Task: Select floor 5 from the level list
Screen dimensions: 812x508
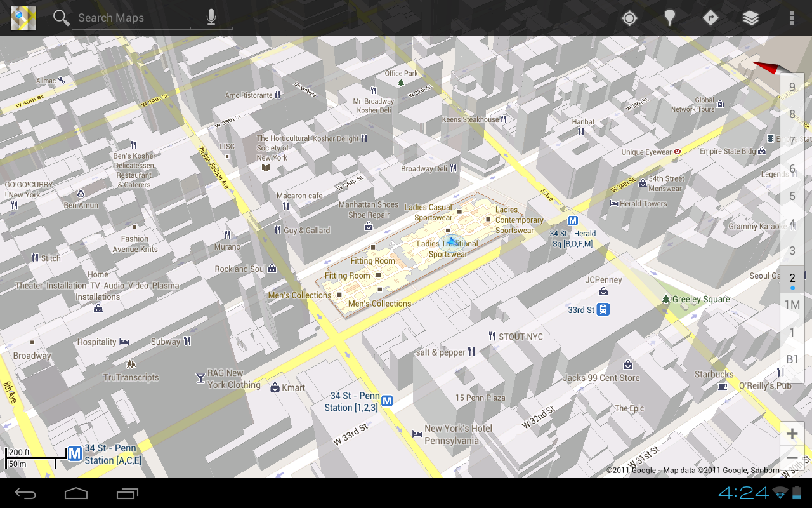Action: point(792,196)
